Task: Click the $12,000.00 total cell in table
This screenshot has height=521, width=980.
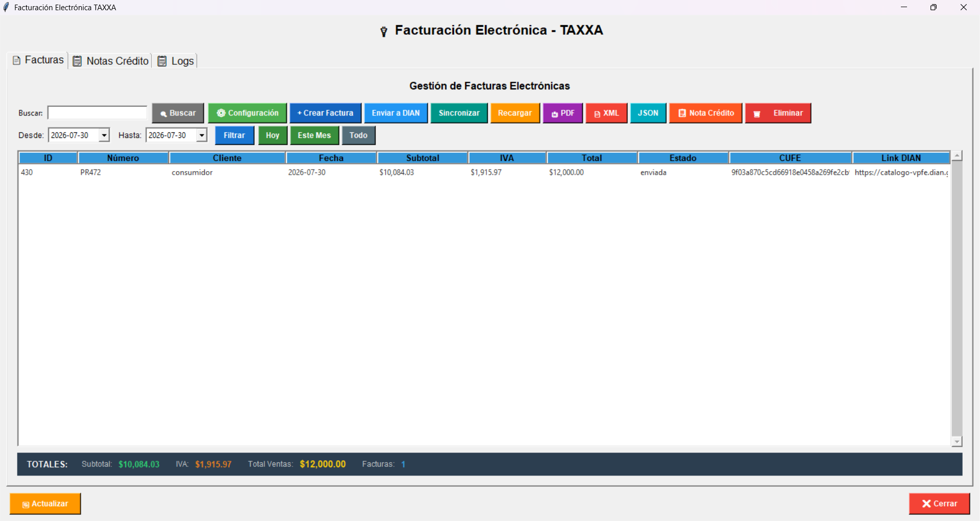Action: point(567,173)
